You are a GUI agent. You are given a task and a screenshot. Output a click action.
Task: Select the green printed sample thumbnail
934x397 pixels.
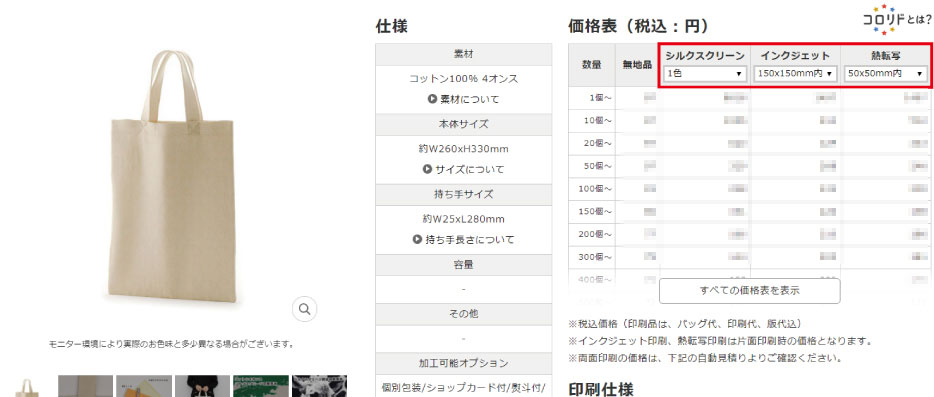(x=261, y=386)
